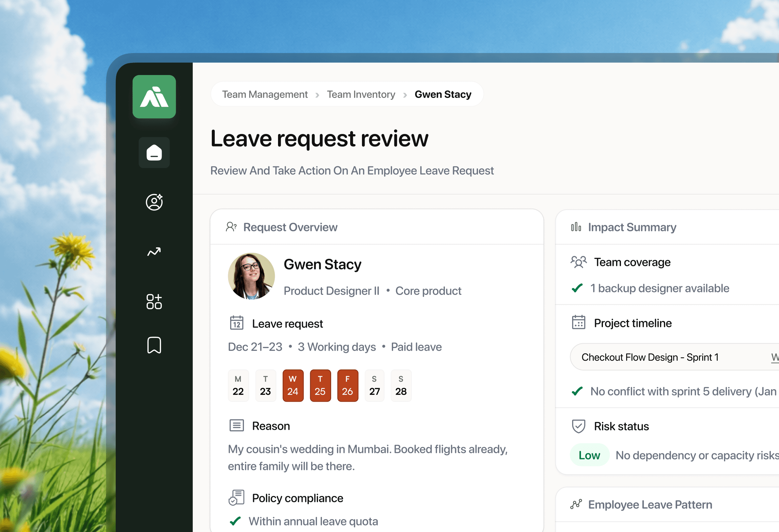Open the bookmark sidebar icon

[x=154, y=345]
